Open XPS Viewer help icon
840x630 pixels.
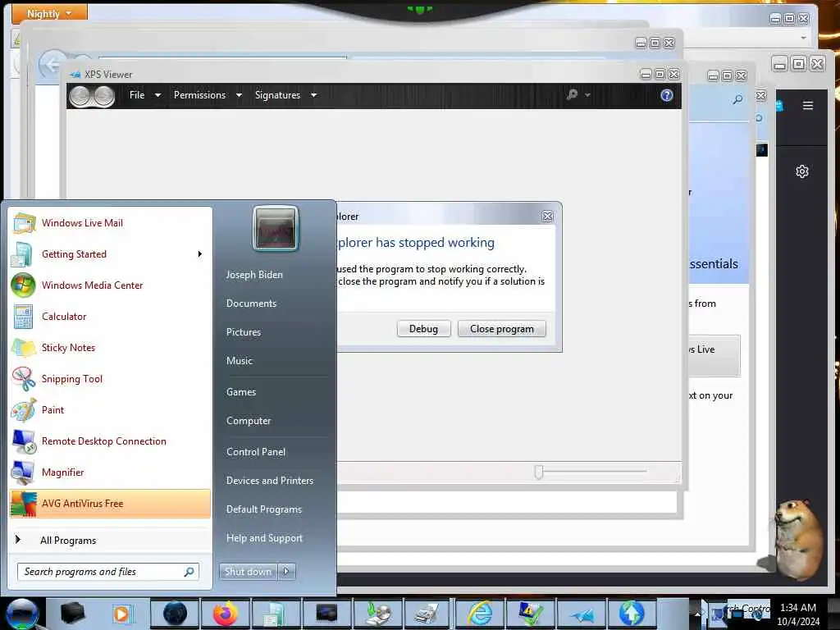[666, 95]
